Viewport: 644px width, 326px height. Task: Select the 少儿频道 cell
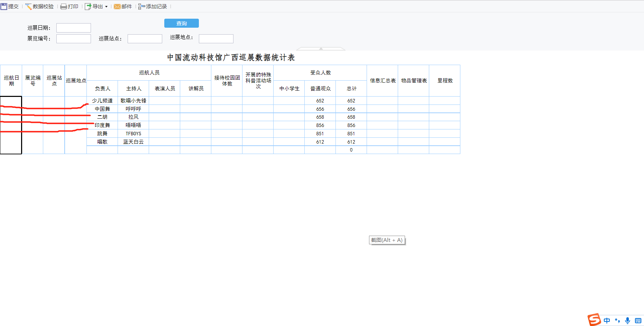coord(102,101)
